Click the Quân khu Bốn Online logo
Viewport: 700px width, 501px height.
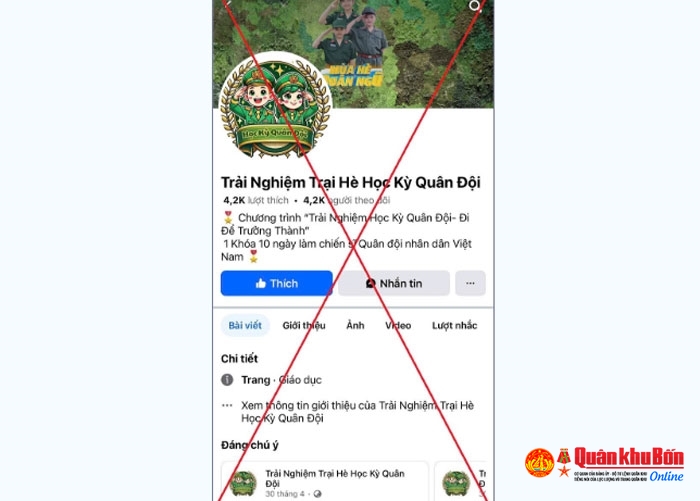[604, 465]
